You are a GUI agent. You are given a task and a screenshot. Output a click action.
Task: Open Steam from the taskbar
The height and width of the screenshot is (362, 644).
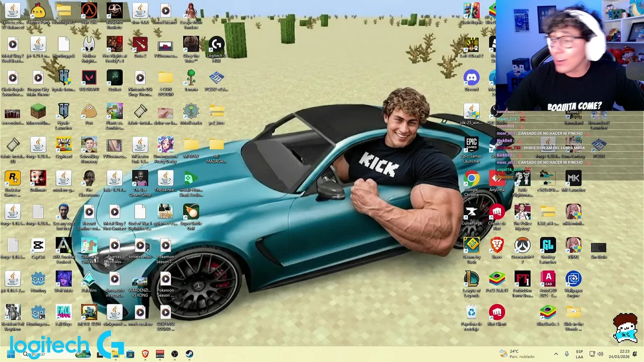tap(189, 354)
